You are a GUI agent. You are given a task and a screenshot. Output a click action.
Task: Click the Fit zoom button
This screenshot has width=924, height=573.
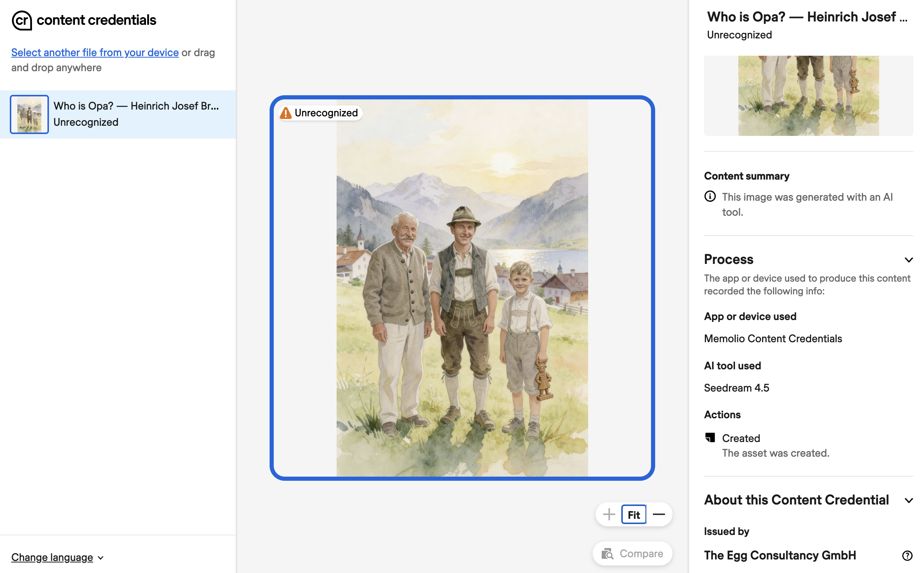633,515
